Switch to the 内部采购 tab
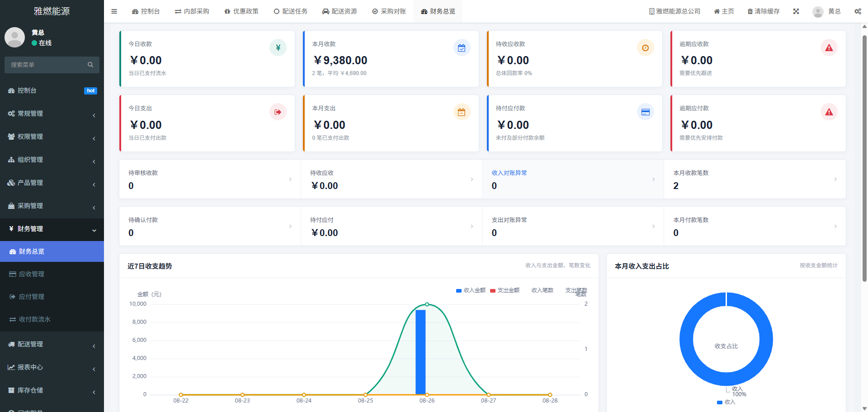This screenshot has width=868, height=412. tap(192, 11)
